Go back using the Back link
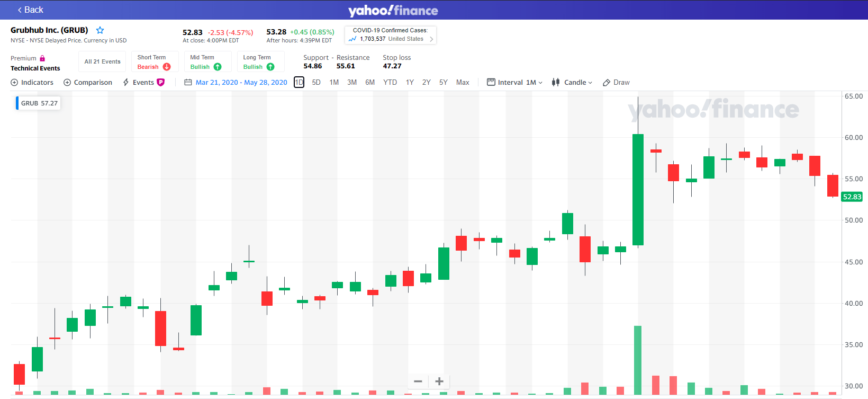This screenshot has width=868, height=399. click(30, 10)
